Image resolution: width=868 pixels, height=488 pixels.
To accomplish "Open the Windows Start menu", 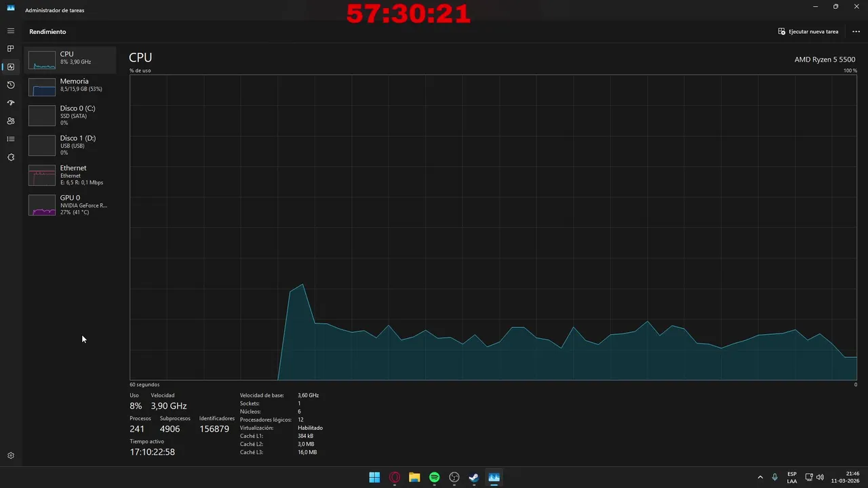I will click(x=374, y=477).
